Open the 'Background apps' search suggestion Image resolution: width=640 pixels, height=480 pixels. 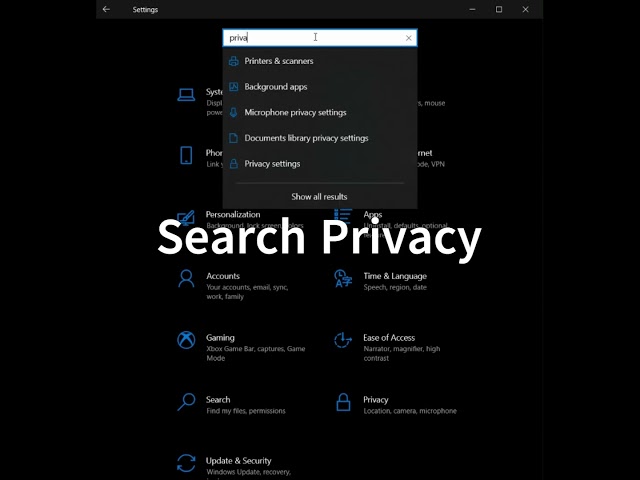pyautogui.click(x=320, y=87)
